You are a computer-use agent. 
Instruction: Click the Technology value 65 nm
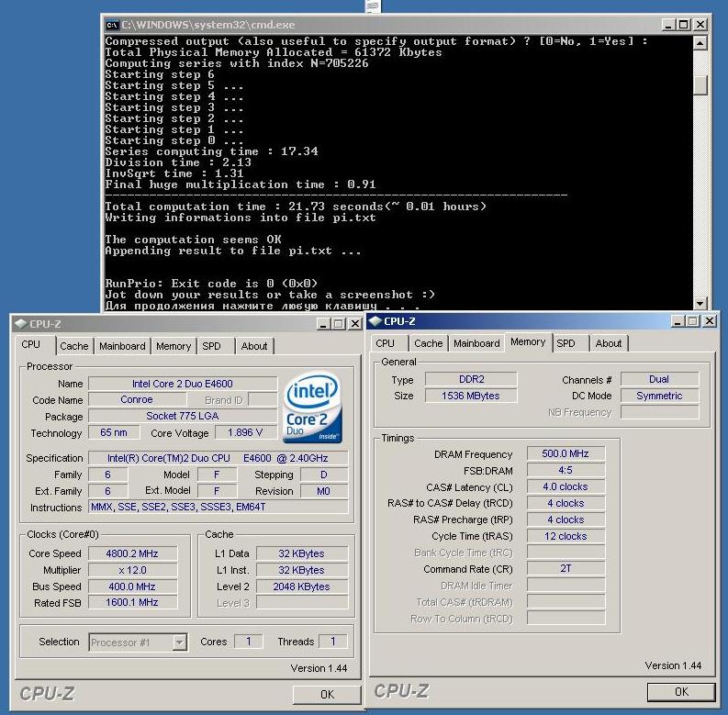click(114, 432)
